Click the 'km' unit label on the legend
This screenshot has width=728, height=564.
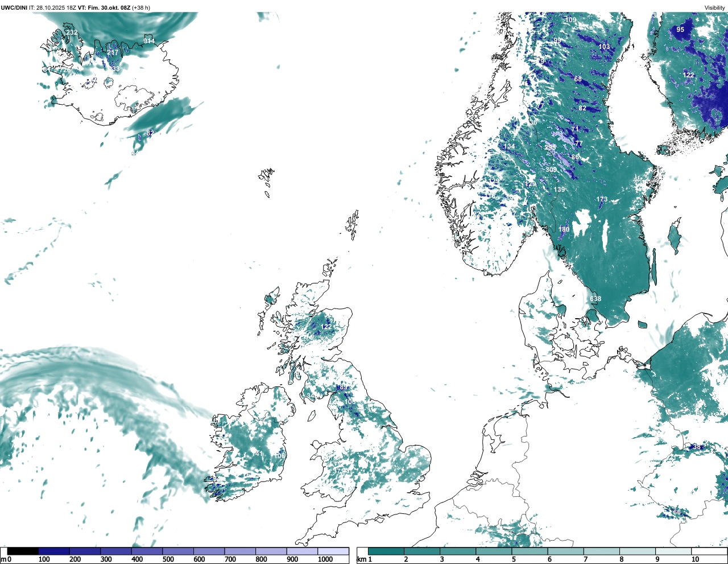[x=361, y=559]
